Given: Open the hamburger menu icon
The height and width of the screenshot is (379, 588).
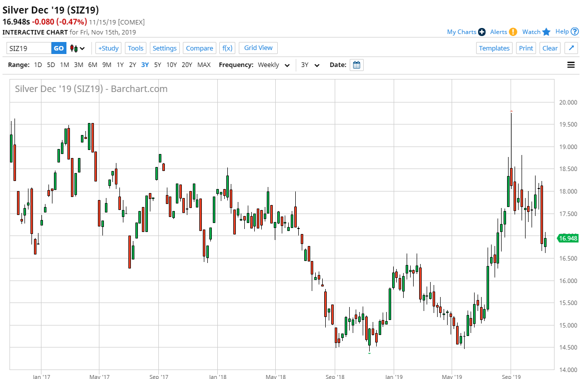Looking at the screenshot, I should 571,65.
